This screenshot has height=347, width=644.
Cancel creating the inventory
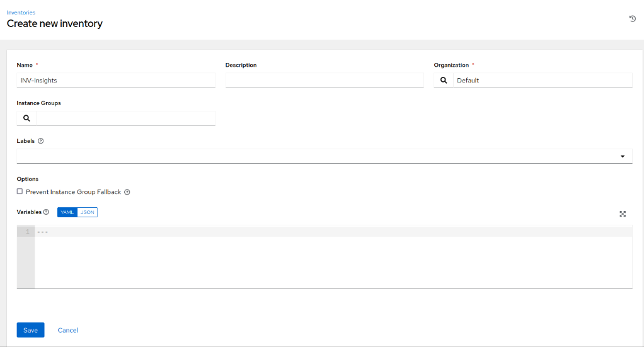(68, 330)
